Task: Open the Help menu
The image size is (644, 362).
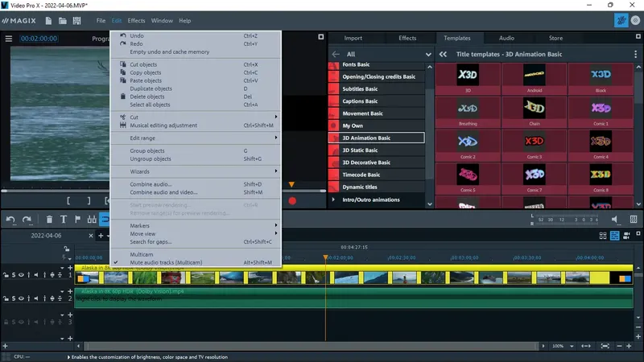Action: (185, 21)
